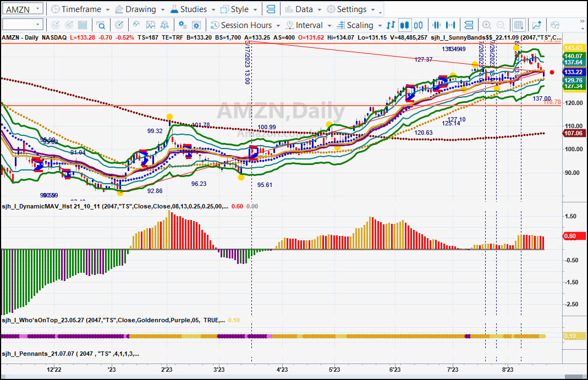The width and height of the screenshot is (588, 380).
Task: Click the 0.60 red histogram value label
Action: (x=574, y=236)
